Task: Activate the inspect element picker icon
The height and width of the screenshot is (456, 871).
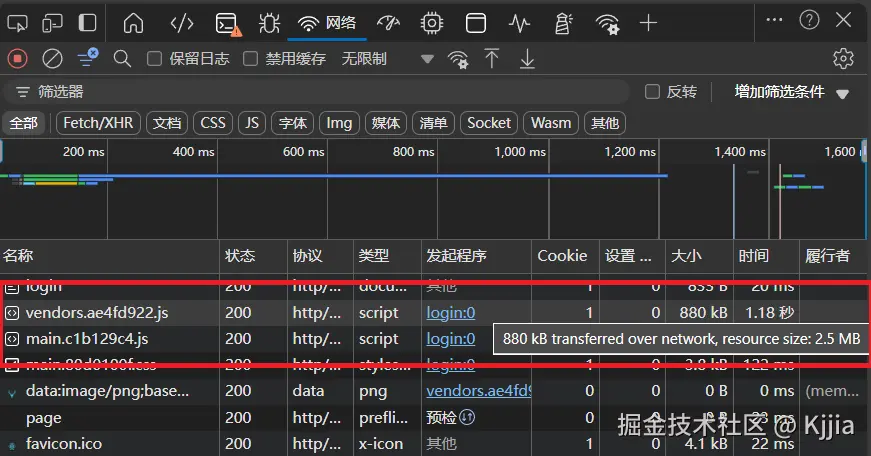Action: 17,23
